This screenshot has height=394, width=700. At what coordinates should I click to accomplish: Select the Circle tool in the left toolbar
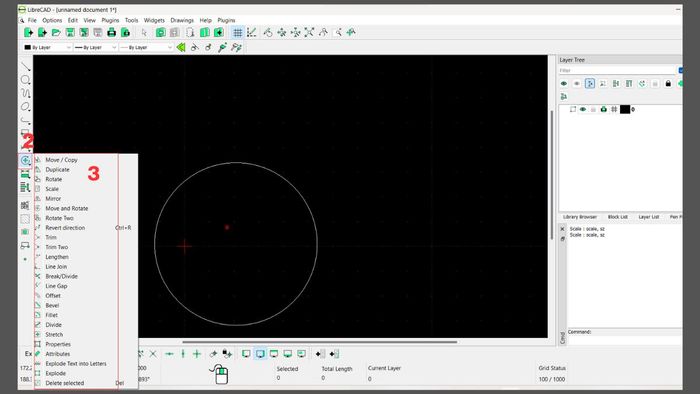(25, 80)
